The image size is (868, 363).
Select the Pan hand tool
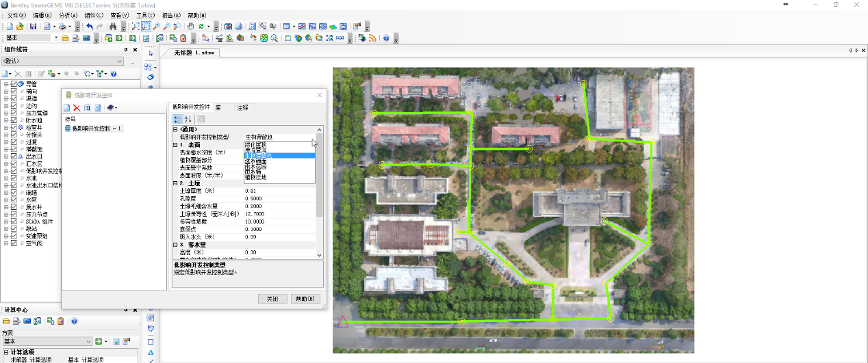(x=190, y=27)
